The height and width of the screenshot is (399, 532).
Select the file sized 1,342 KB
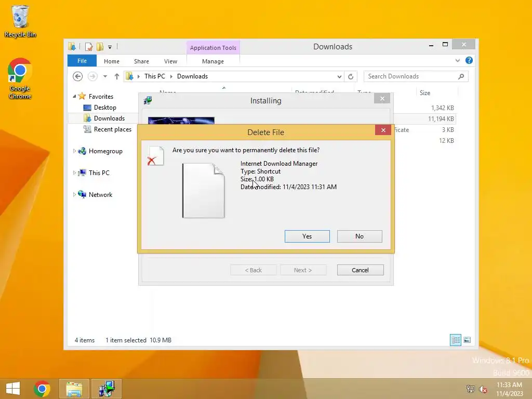tap(443, 108)
